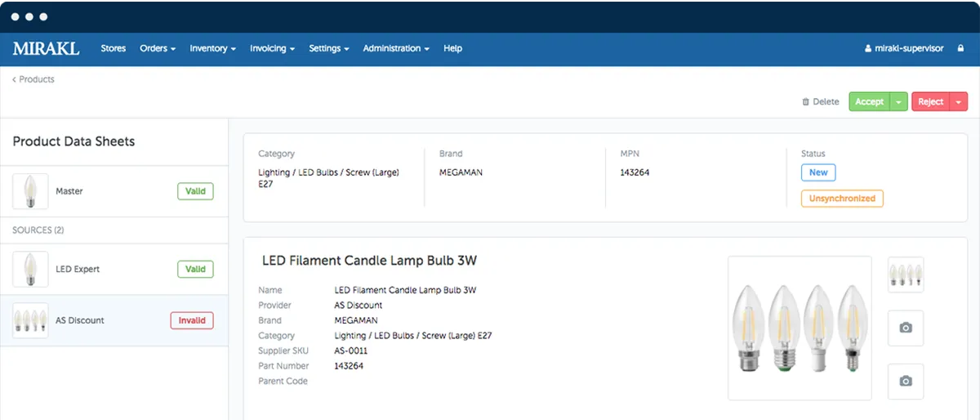
Task: Select the four-bulb image thumbnail
Action: 906,275
